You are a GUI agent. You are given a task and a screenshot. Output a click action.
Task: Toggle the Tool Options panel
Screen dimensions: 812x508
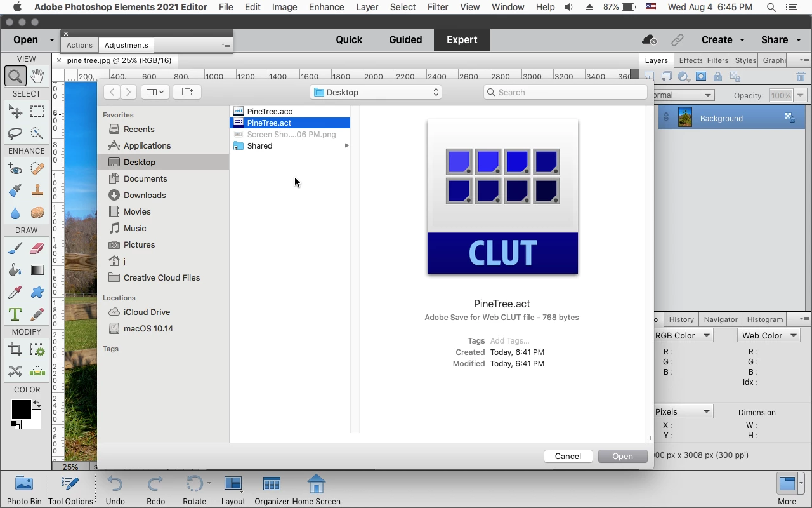(x=70, y=490)
